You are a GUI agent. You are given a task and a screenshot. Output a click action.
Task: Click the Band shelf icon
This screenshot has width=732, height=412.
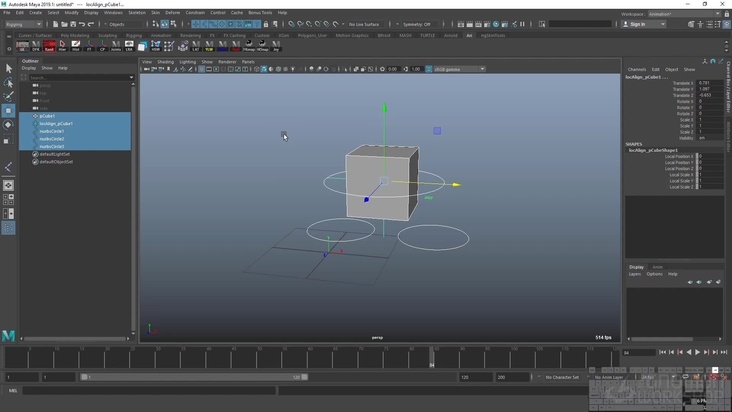pos(50,46)
